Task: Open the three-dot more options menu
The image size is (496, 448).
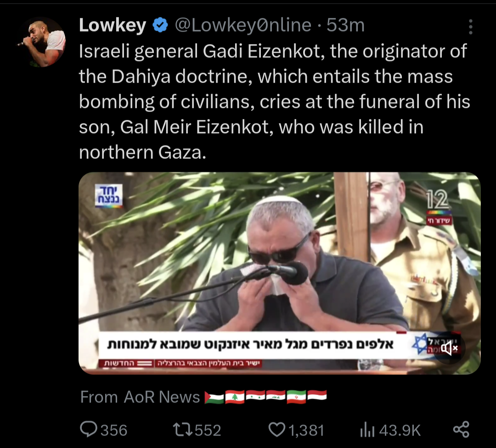Action: click(470, 27)
